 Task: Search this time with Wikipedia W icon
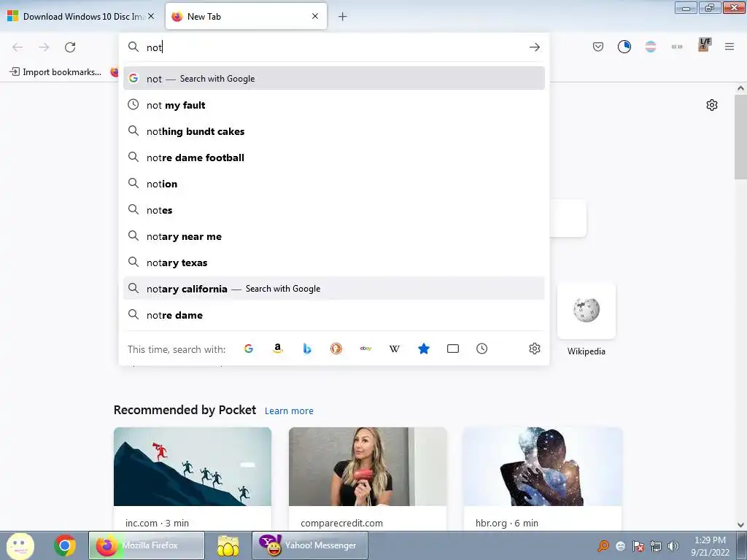[x=395, y=349]
